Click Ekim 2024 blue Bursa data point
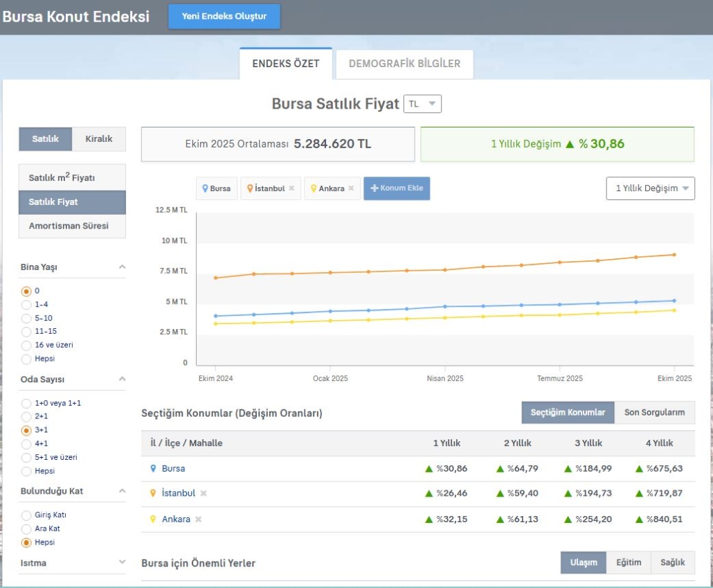The image size is (713, 588). [x=215, y=316]
